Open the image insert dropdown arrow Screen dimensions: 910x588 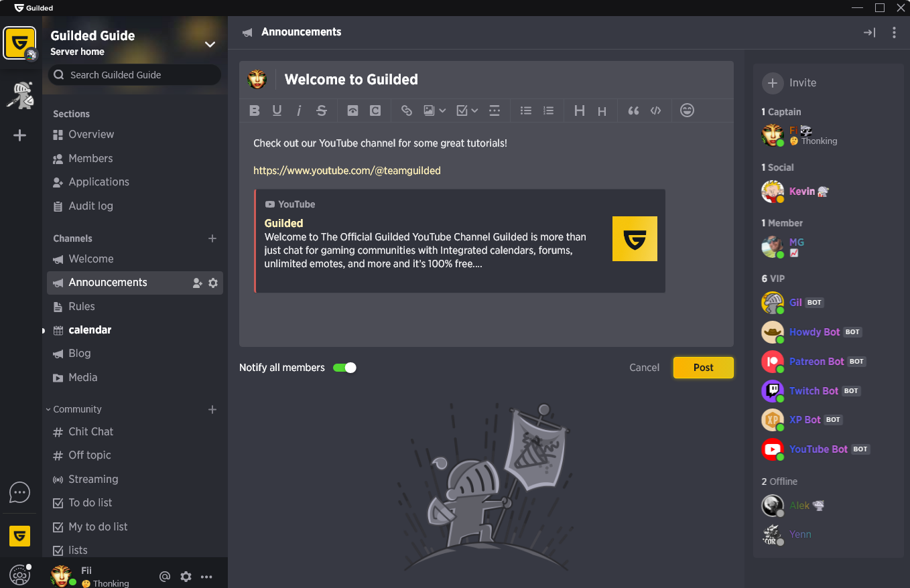tap(442, 111)
